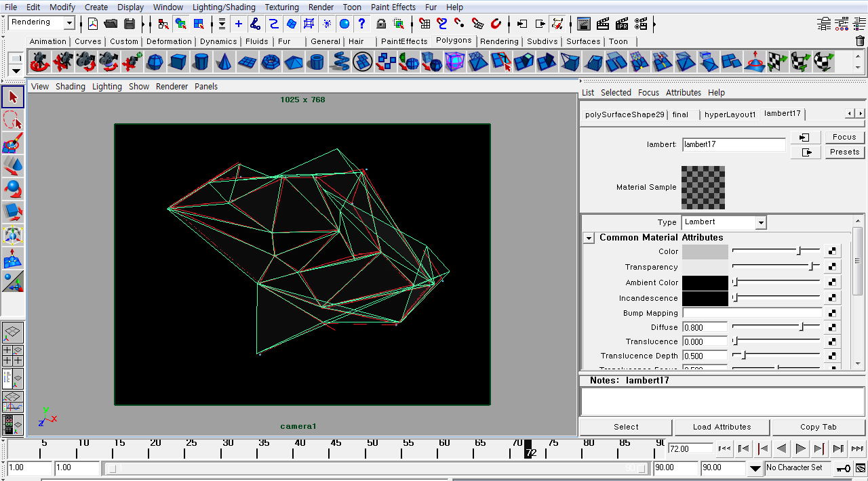This screenshot has height=481, width=868.
Task: Save the scene using the save icon
Action: (130, 23)
